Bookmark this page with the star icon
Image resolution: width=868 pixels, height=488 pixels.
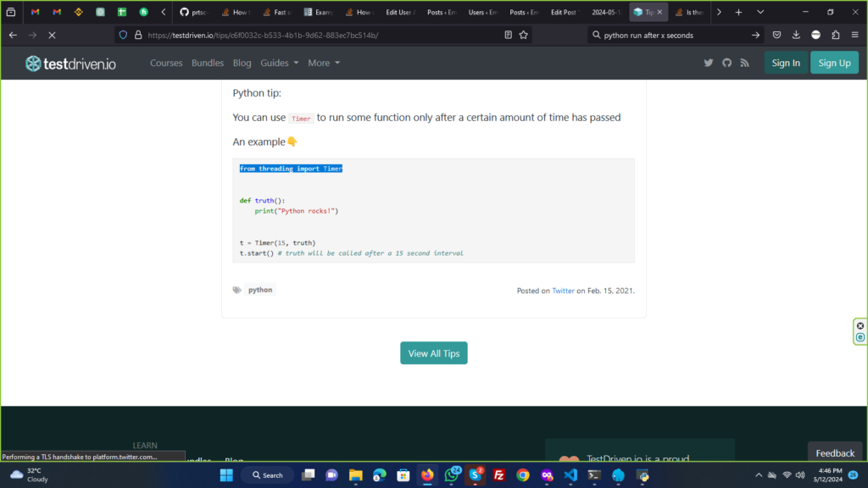click(x=524, y=35)
